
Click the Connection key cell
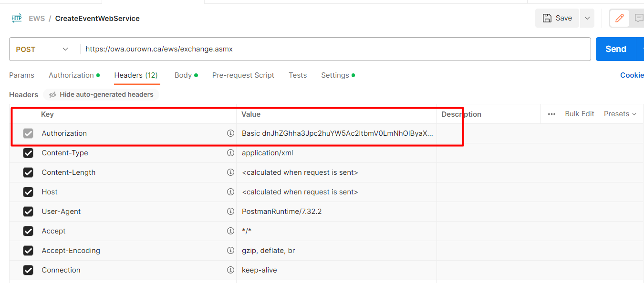coord(136,270)
